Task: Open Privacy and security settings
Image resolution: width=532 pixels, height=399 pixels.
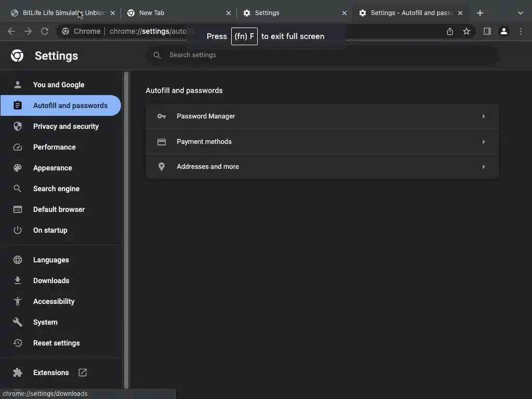Action: pyautogui.click(x=65, y=126)
